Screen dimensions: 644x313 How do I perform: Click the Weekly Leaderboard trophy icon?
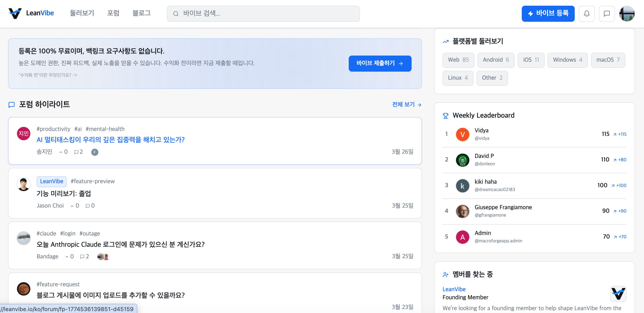[x=445, y=116]
